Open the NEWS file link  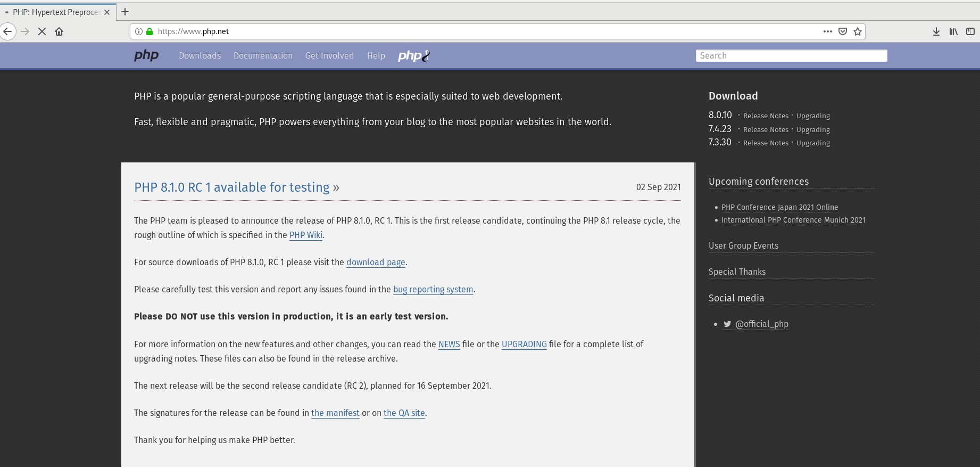(x=449, y=344)
